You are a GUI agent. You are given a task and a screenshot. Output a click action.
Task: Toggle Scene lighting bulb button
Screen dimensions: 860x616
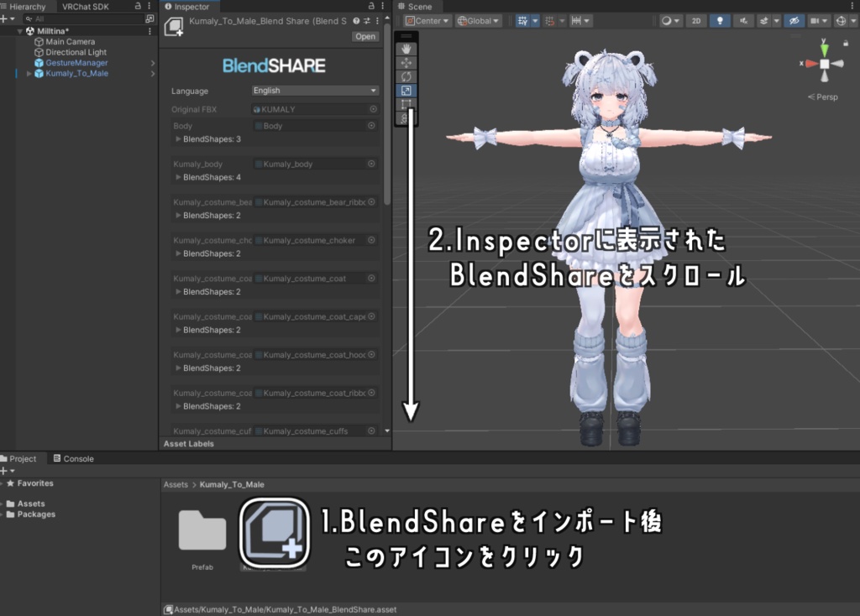point(720,21)
